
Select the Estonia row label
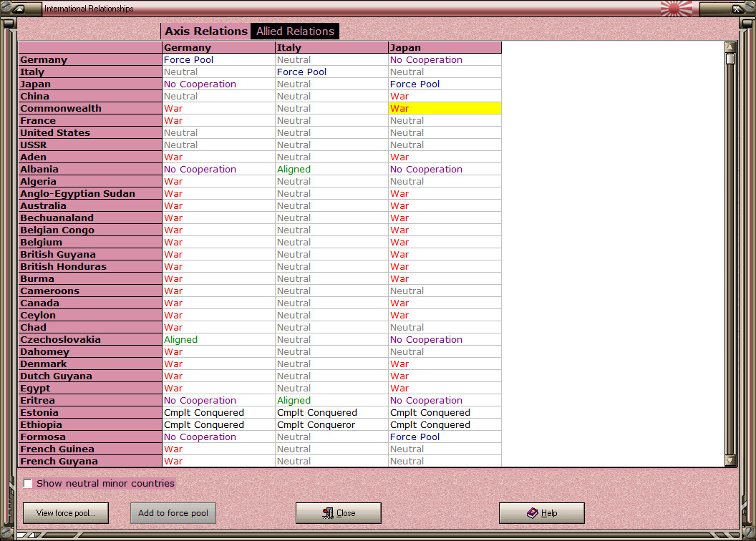pyautogui.click(x=90, y=412)
